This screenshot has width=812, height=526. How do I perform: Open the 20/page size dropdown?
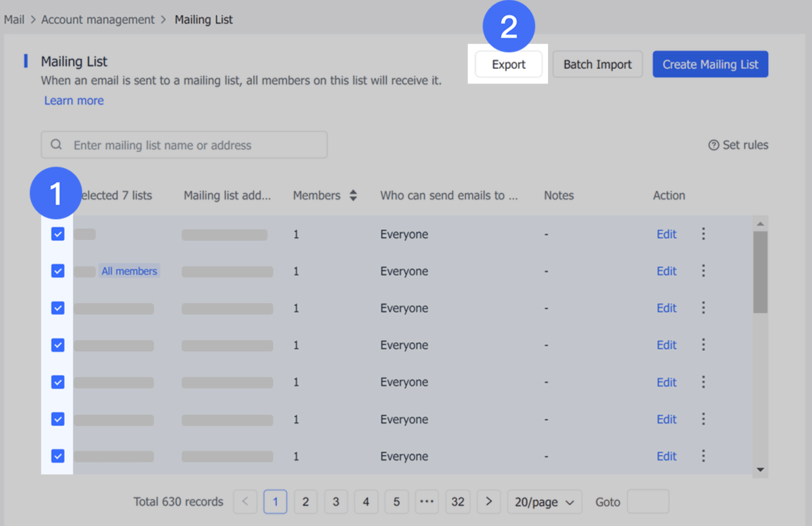pos(544,502)
